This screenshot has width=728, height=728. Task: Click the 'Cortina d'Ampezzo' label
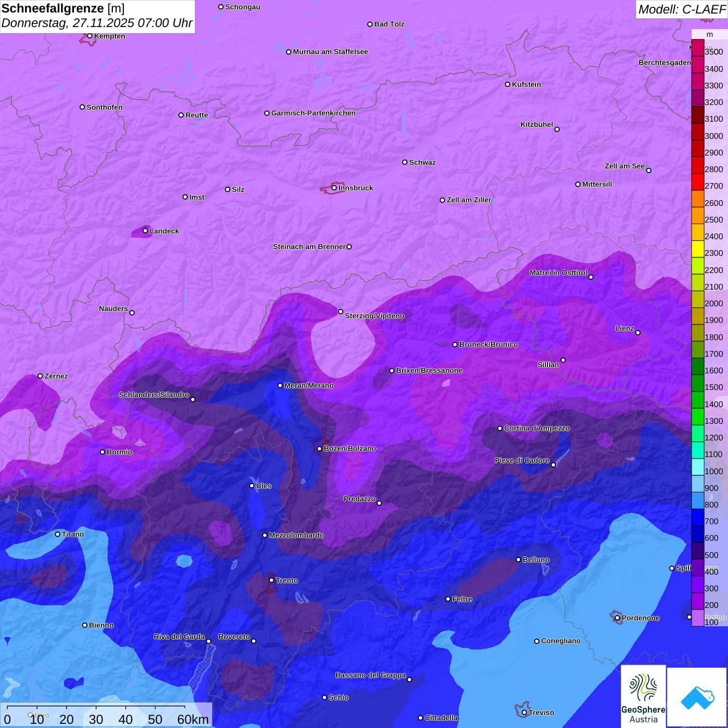[537, 428]
